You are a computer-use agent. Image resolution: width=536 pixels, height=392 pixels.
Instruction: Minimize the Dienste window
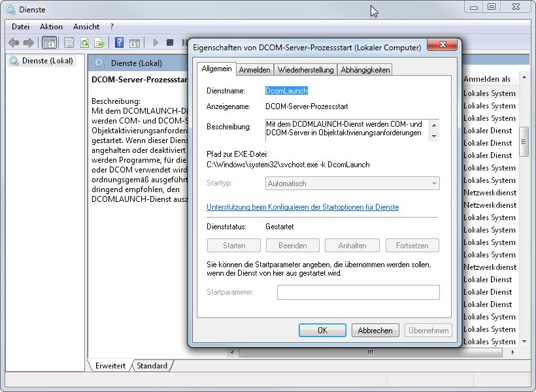[x=474, y=7]
